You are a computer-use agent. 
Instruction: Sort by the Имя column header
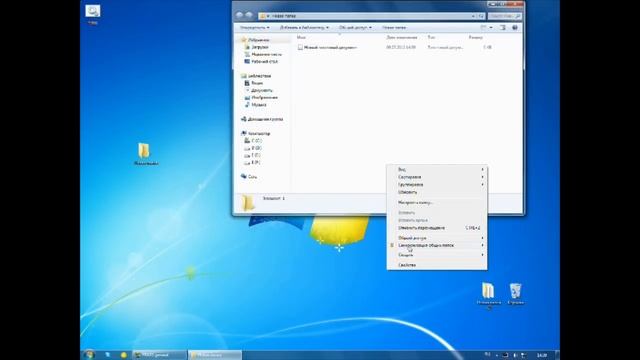(301, 37)
